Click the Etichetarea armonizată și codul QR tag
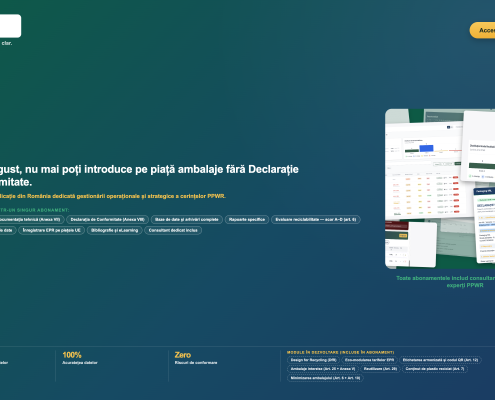495x400 pixels. 440,360
